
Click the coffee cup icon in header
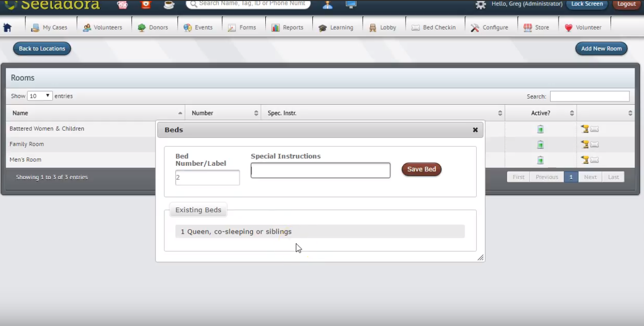pyautogui.click(x=169, y=5)
